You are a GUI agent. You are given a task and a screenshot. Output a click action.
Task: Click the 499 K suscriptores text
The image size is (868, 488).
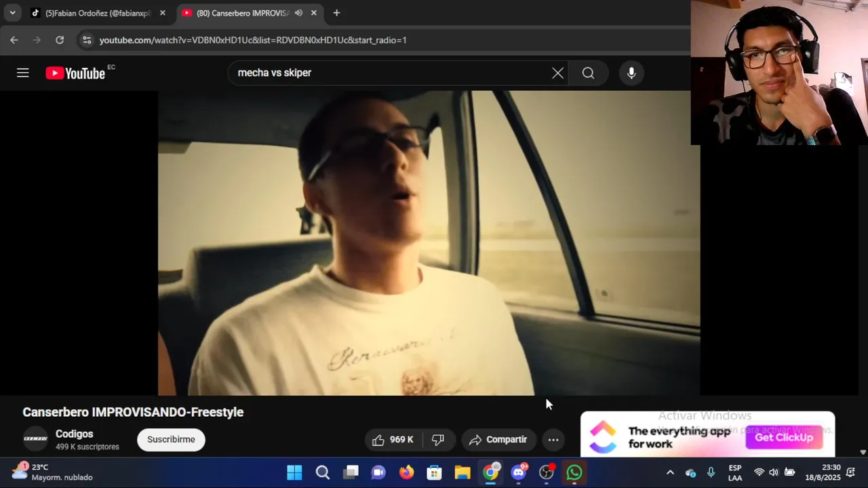[87, 447]
